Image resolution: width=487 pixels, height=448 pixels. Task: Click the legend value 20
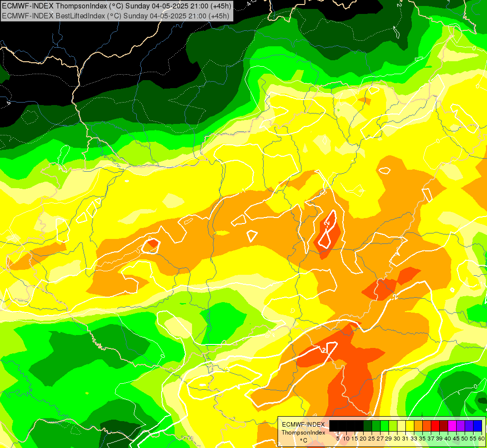click(363, 439)
